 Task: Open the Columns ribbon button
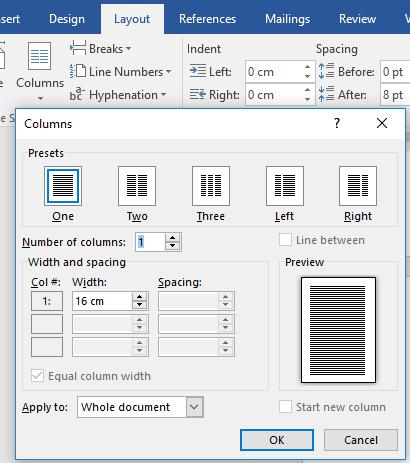coord(40,71)
